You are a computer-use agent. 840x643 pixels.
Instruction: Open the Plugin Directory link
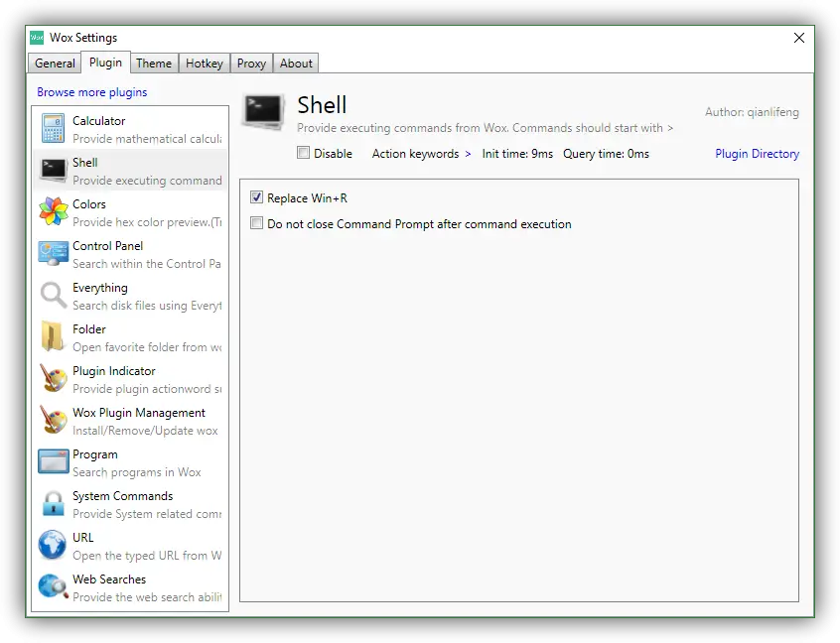pos(757,154)
